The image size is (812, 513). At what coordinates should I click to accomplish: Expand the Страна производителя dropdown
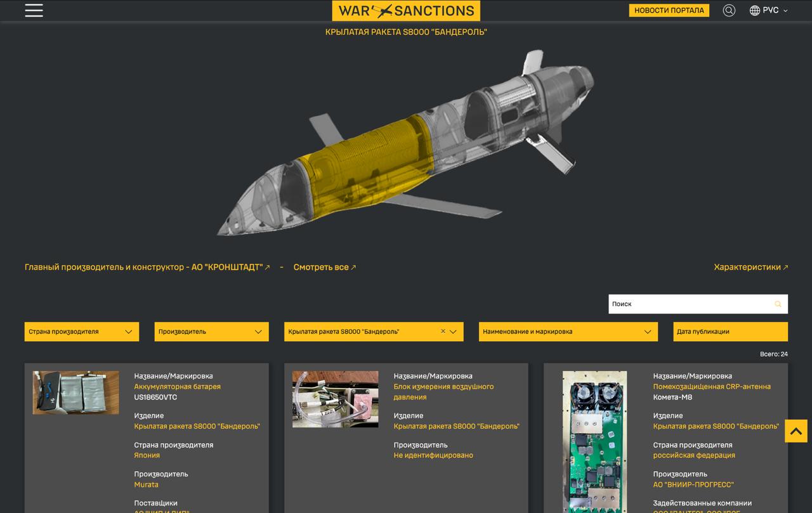tap(81, 332)
